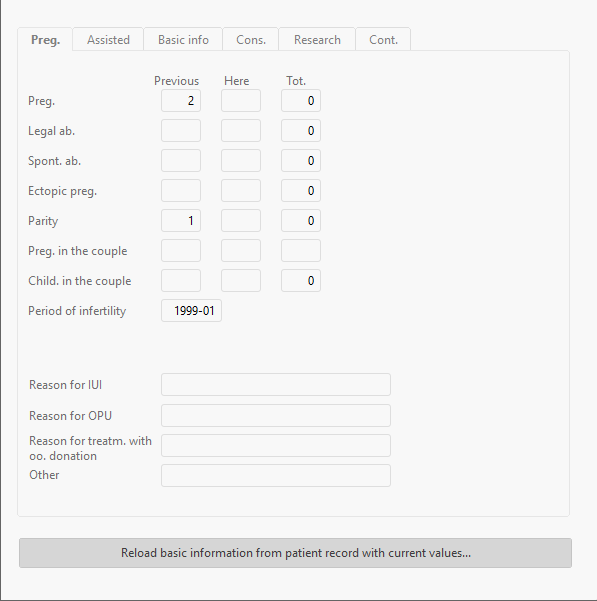Focus the Previous Preg. field showing 2
This screenshot has height=601, width=597.
pos(181,101)
